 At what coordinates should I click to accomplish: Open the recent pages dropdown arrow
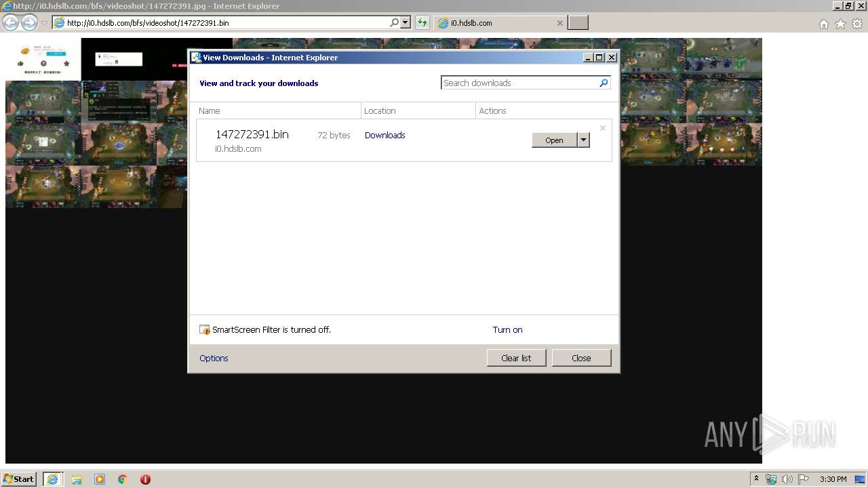click(x=44, y=22)
